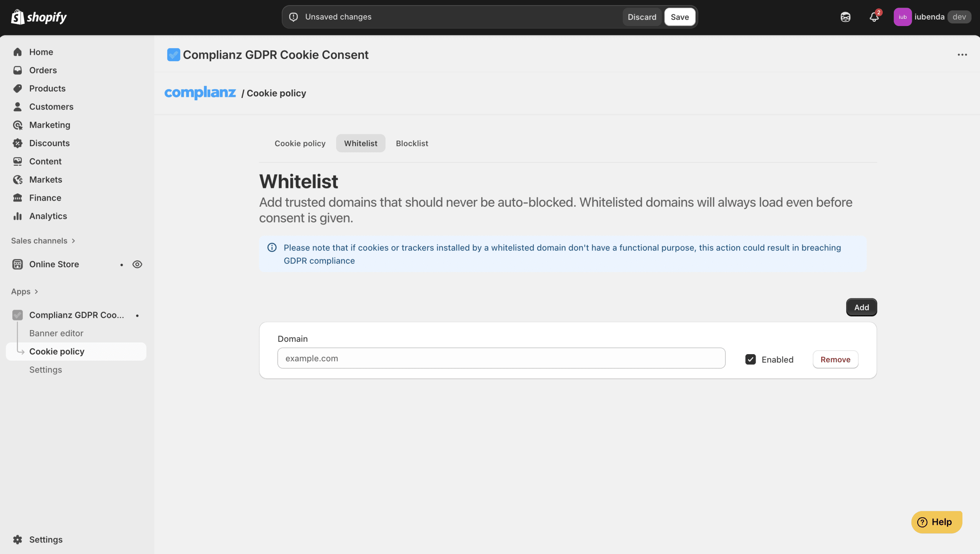Open Online Store sales channel
The image size is (980, 554).
(x=54, y=265)
